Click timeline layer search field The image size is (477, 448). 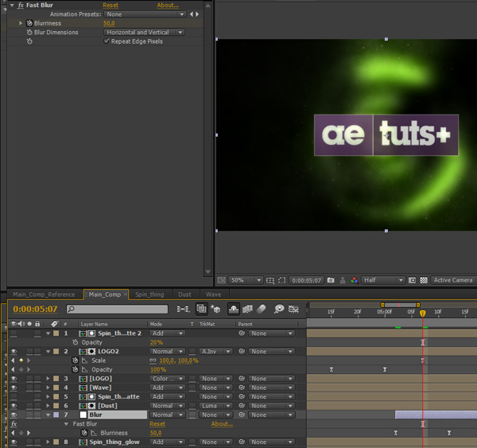pyautogui.click(x=117, y=309)
